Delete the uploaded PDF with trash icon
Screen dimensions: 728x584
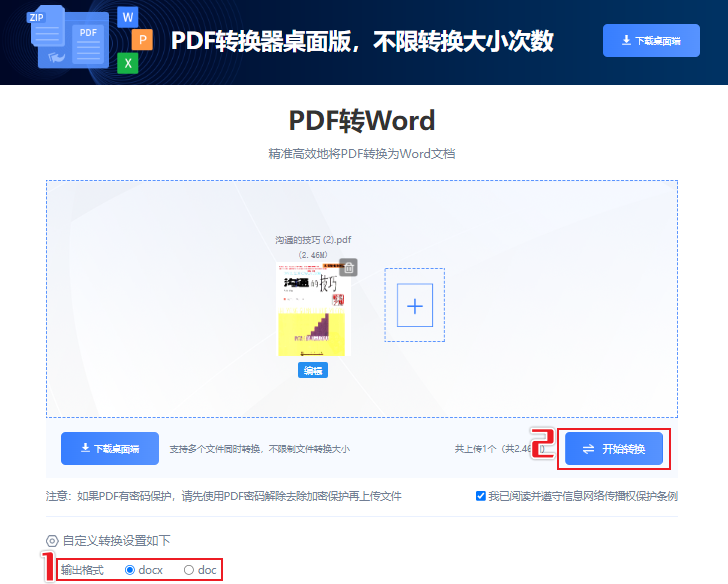(x=349, y=267)
